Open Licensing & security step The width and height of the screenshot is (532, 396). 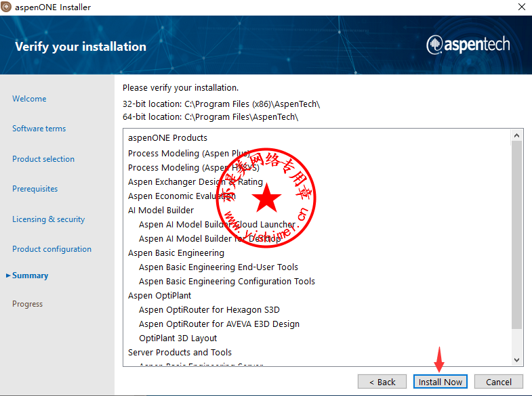pyautogui.click(x=49, y=219)
